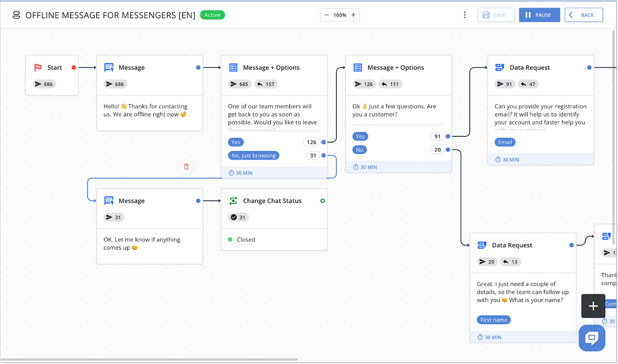The image size is (618, 364).
Task: Click the 30 MIN timer under Email tag
Action: click(x=507, y=160)
